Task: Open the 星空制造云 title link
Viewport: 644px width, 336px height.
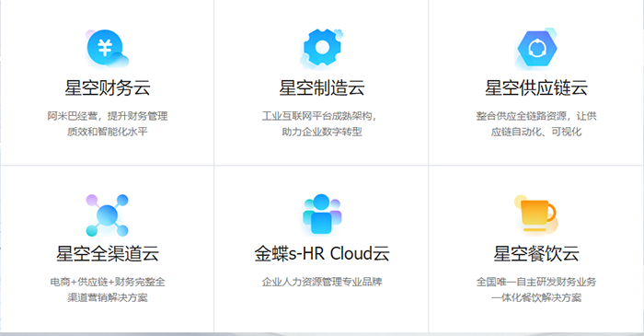Action: click(x=322, y=87)
